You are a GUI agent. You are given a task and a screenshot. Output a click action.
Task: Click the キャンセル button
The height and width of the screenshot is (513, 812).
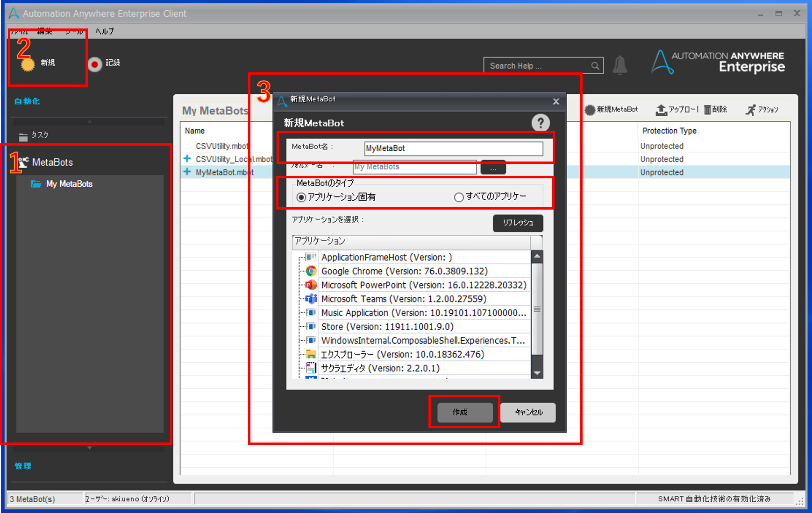[528, 412]
